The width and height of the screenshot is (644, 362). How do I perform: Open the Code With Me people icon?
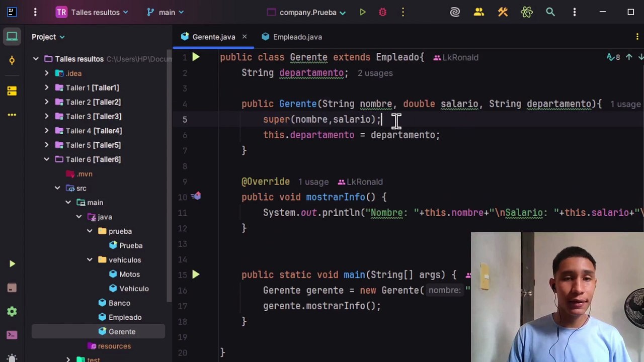(x=478, y=12)
